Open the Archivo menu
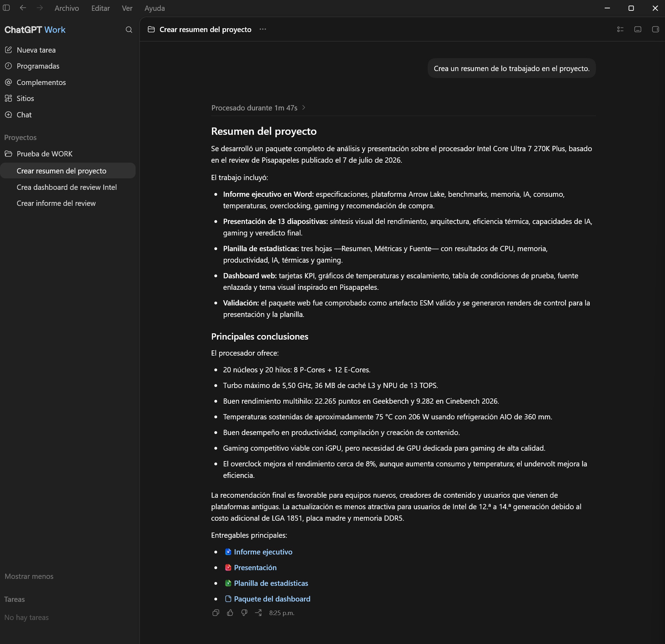The width and height of the screenshot is (665, 644). [67, 8]
